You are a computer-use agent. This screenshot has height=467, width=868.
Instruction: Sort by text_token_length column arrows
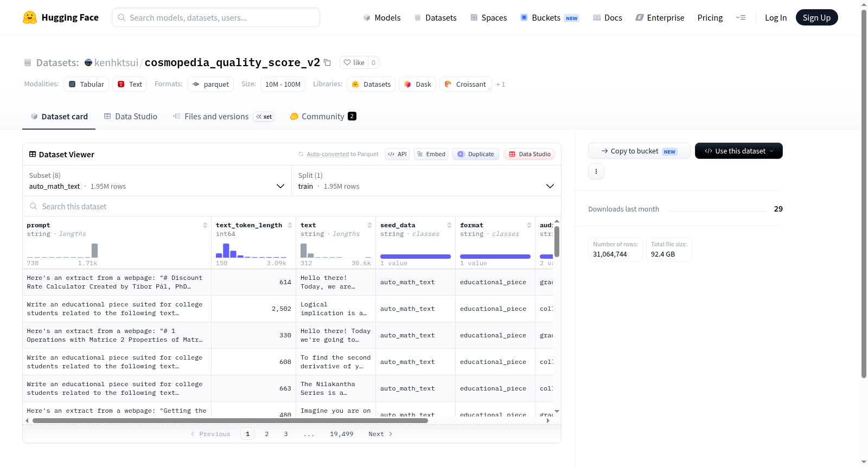290,225
